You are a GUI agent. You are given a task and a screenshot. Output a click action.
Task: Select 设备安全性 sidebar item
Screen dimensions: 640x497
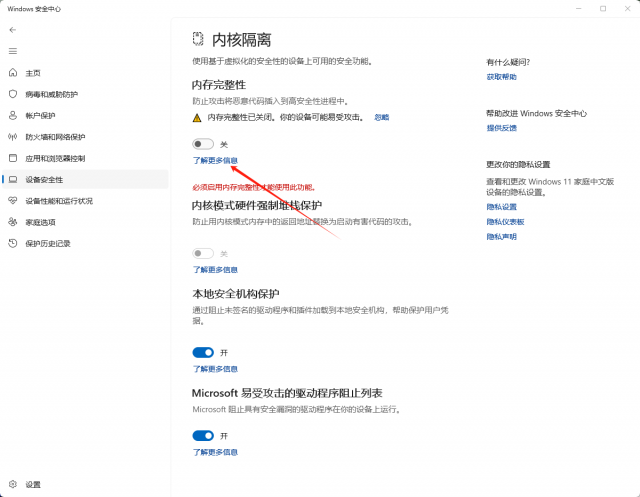pyautogui.click(x=44, y=180)
